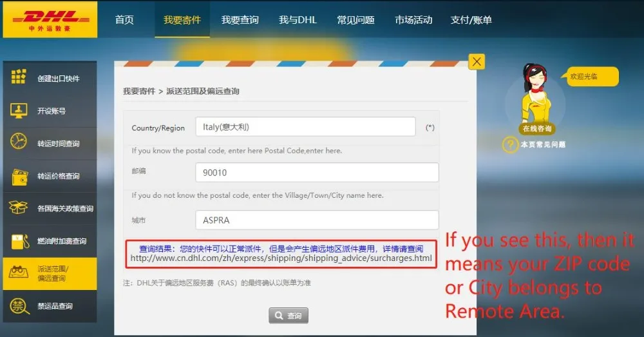Select 我要寄件 top menu tab
The height and width of the screenshot is (337, 644).
click(x=182, y=20)
